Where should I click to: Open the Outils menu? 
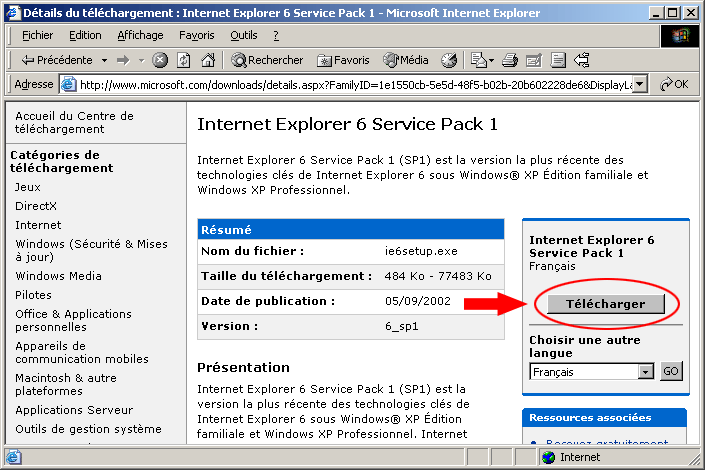(244, 35)
